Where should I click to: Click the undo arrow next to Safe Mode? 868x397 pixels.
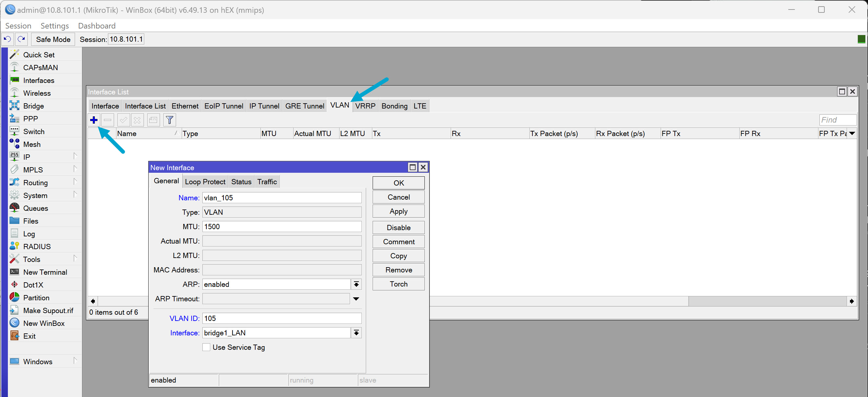click(7, 39)
